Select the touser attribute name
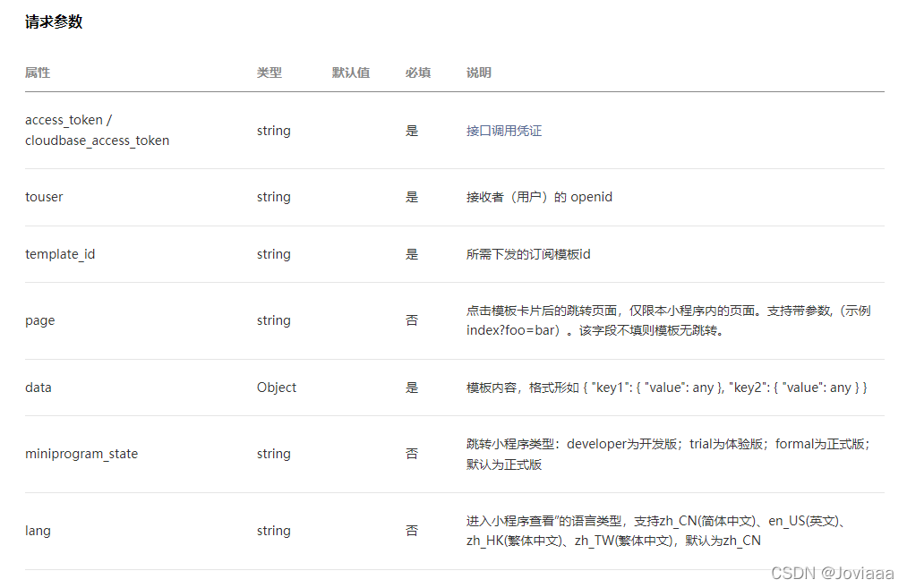Screen dimensions: 907x588 (x=44, y=197)
